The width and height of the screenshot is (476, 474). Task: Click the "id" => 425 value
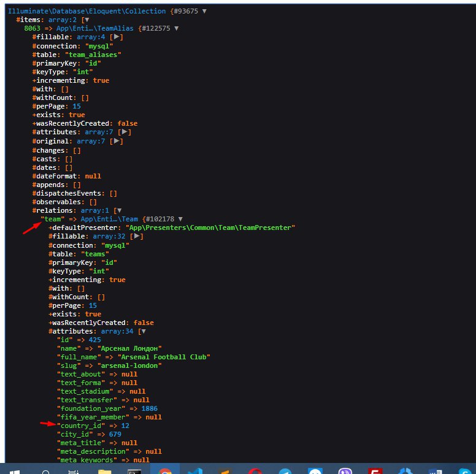pos(94,340)
